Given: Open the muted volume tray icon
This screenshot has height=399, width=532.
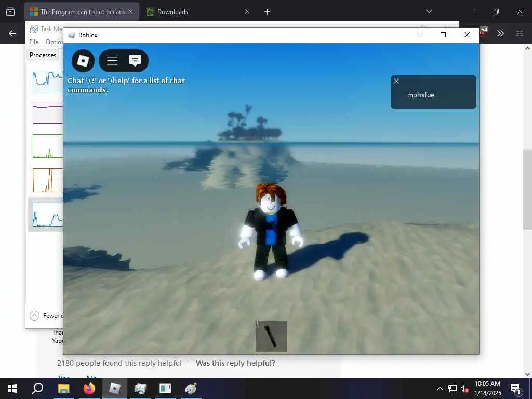Looking at the screenshot, I should point(465,389).
